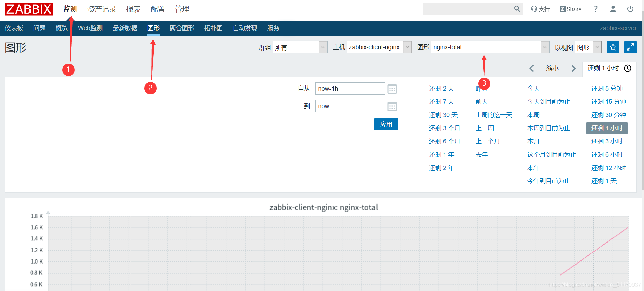Switch to Dashboard (仪表板) tab
Screen dimensions: 644x291
pyautogui.click(x=14, y=28)
